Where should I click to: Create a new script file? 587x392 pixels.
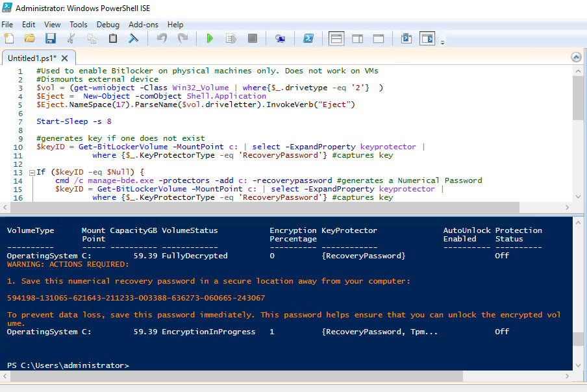coord(8,38)
